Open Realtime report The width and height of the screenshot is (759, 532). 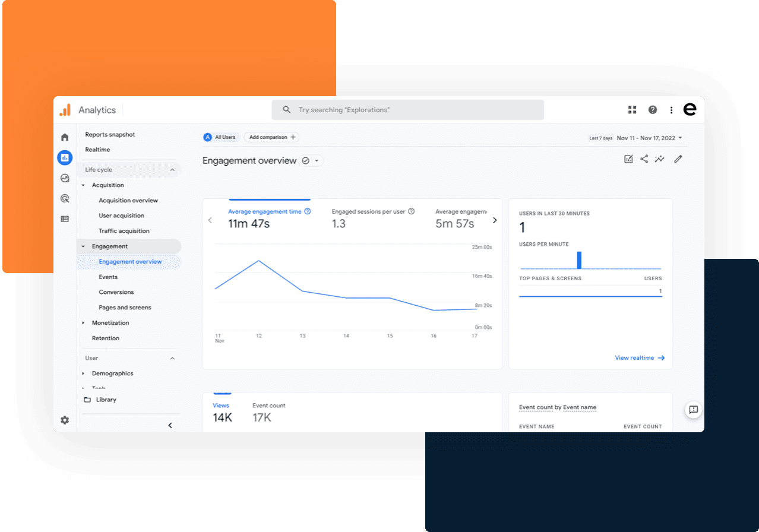pyautogui.click(x=97, y=150)
